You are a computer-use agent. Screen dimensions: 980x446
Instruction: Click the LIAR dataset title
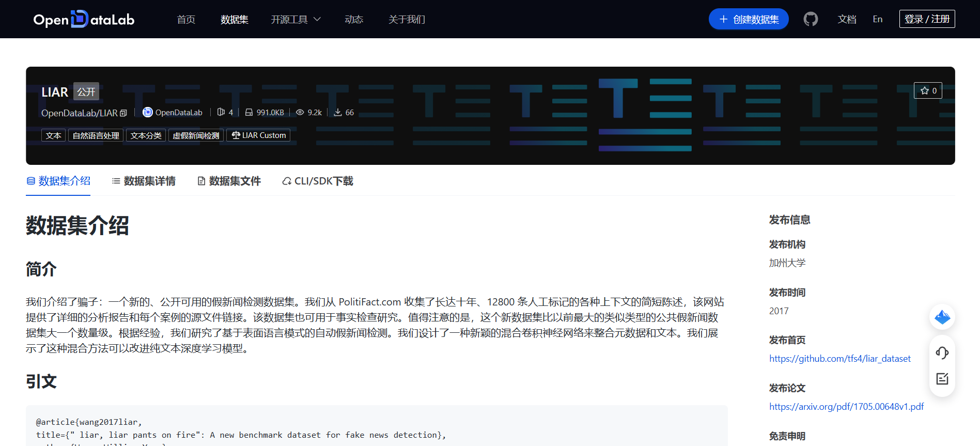pyautogui.click(x=55, y=92)
